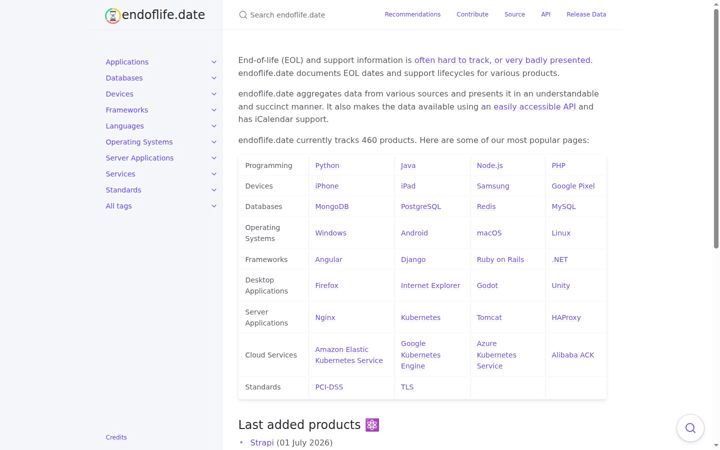Open the PCI-DSS standards link
Image resolution: width=720 pixels, height=450 pixels.
[329, 387]
